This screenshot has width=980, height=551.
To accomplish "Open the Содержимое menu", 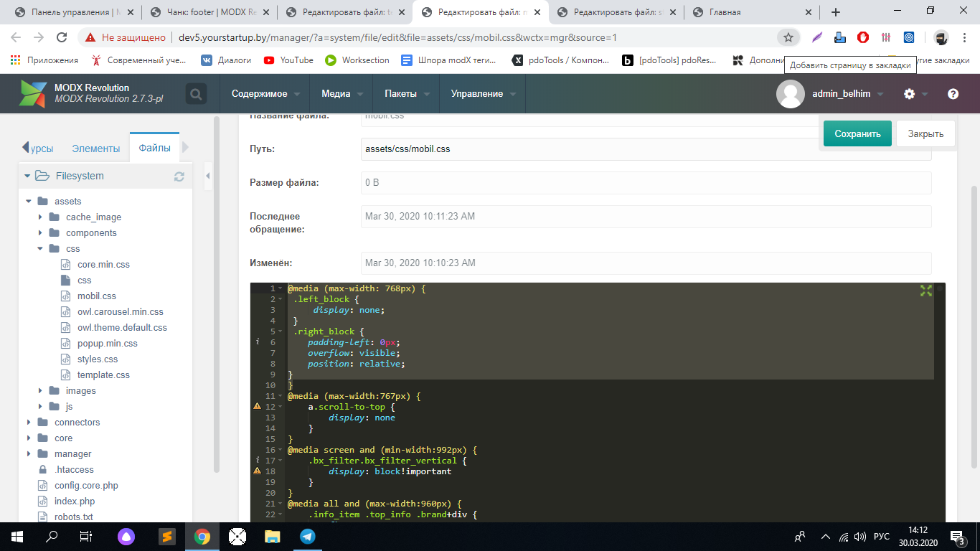I will tap(265, 94).
